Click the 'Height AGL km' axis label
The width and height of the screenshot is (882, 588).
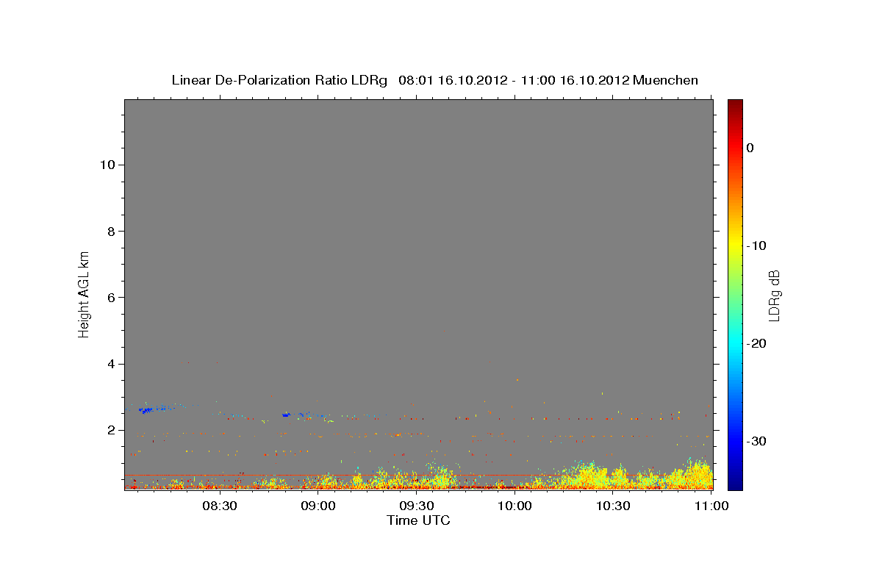pyautogui.click(x=85, y=293)
